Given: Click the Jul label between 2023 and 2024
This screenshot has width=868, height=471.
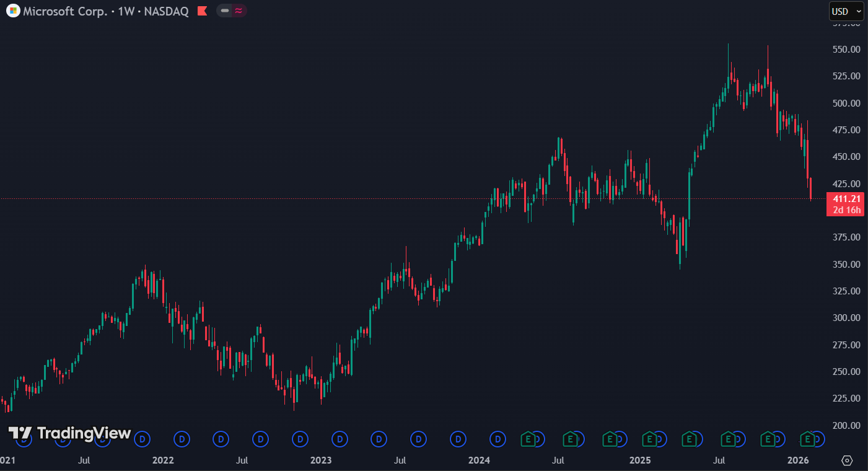Looking at the screenshot, I should [400, 460].
